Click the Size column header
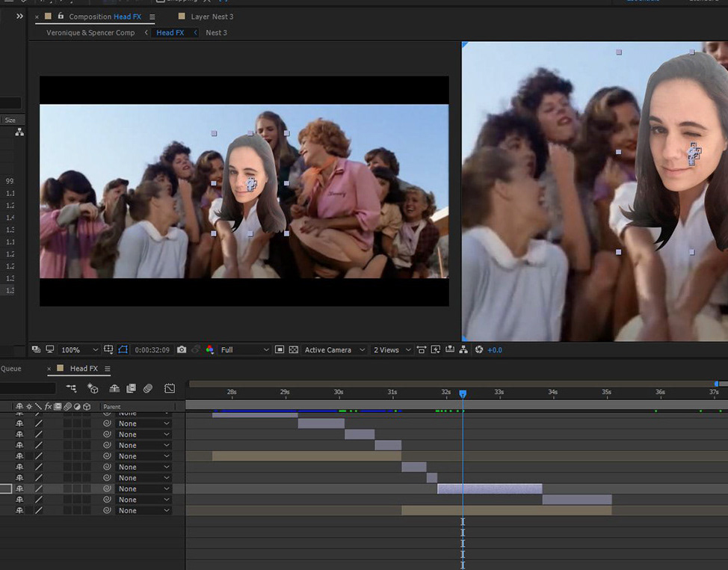Screen dimensions: 728x570 coord(10,120)
